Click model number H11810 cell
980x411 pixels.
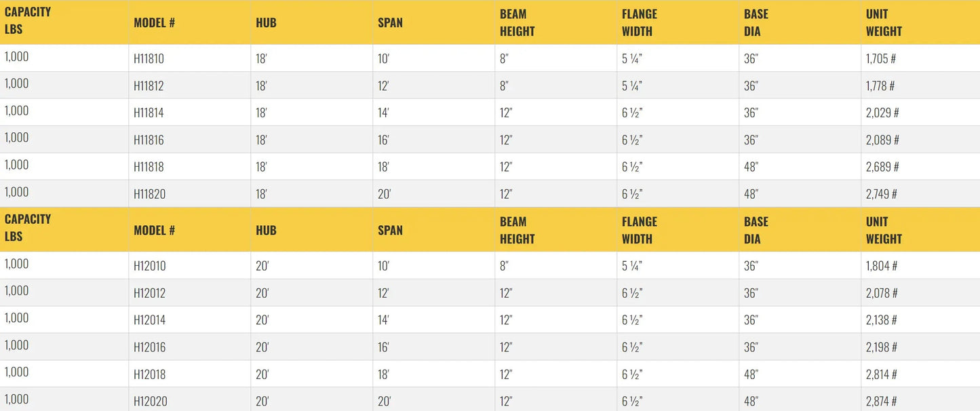[149, 59]
